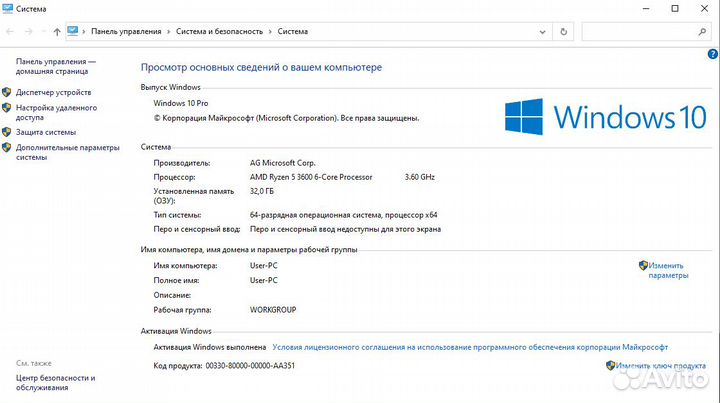
Task: Expand chevron after 'Панель управления' breadcrumb
Action: coord(169,32)
